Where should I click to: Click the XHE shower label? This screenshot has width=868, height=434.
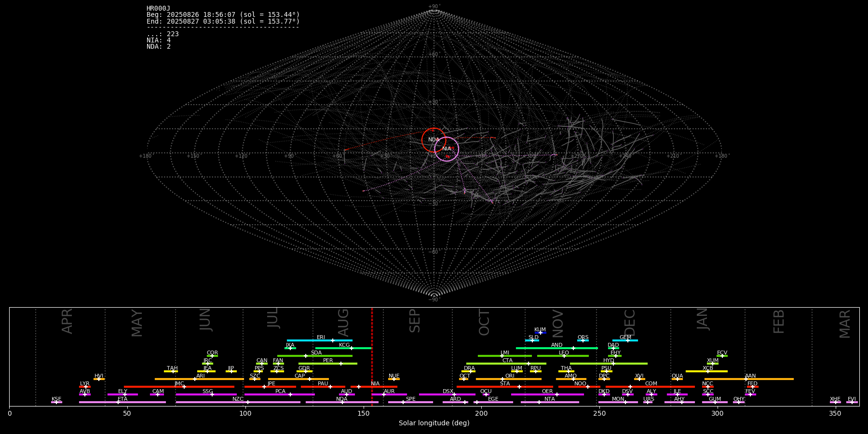[835, 399]
